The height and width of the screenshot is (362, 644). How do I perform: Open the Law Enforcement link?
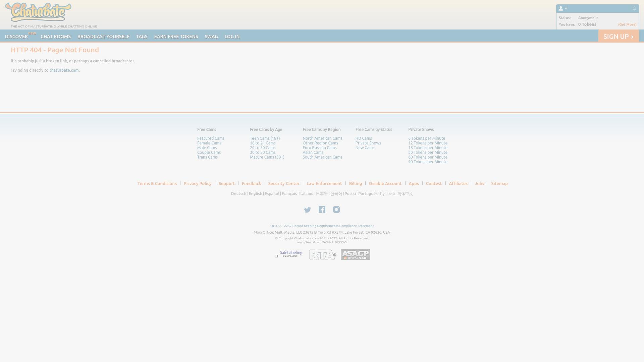(324, 184)
